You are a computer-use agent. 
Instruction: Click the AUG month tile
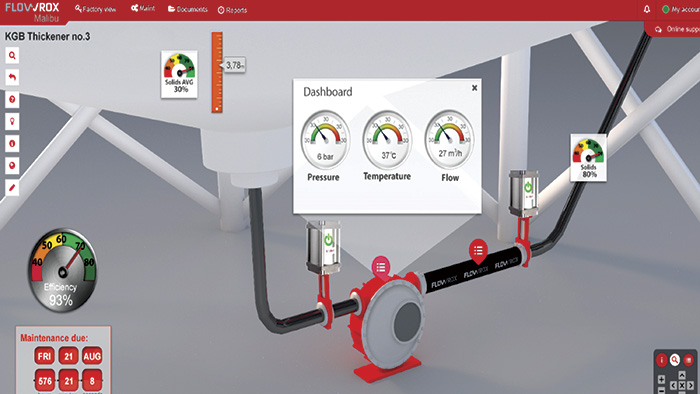pos(92,356)
